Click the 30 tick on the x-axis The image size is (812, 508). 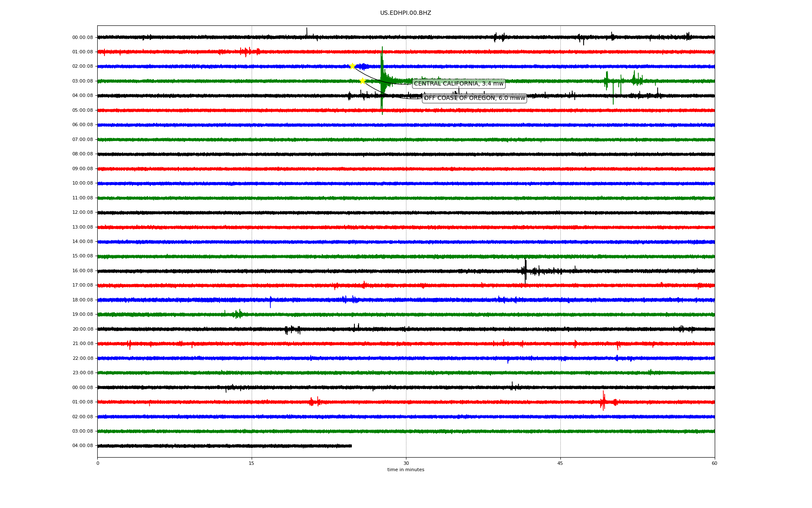point(406,463)
